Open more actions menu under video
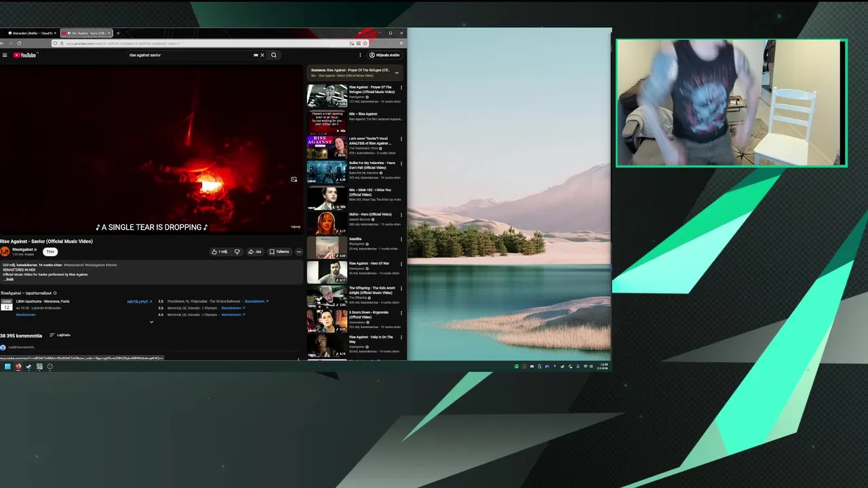Viewport: 868px width, 488px height. (x=298, y=251)
